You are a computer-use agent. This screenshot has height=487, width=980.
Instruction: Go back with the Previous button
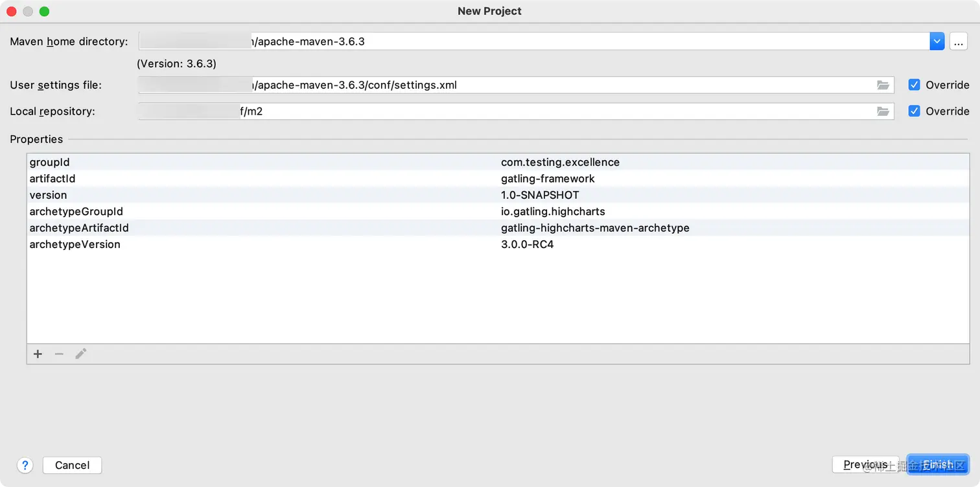865,464
